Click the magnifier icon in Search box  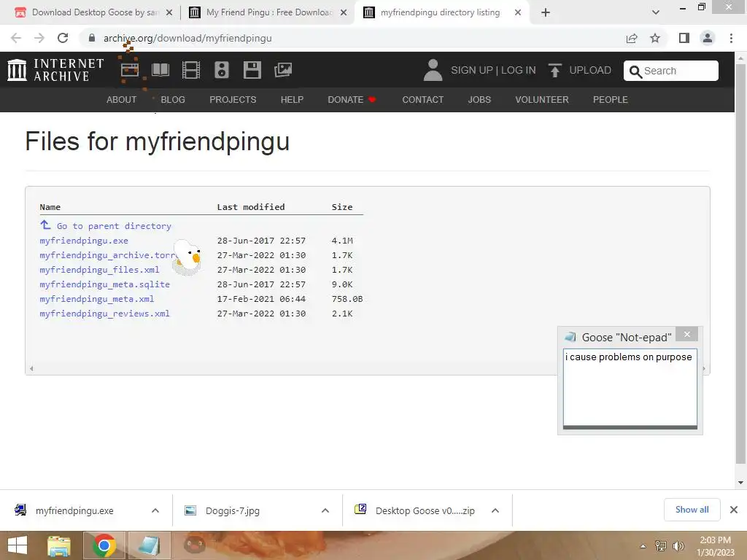(635, 71)
